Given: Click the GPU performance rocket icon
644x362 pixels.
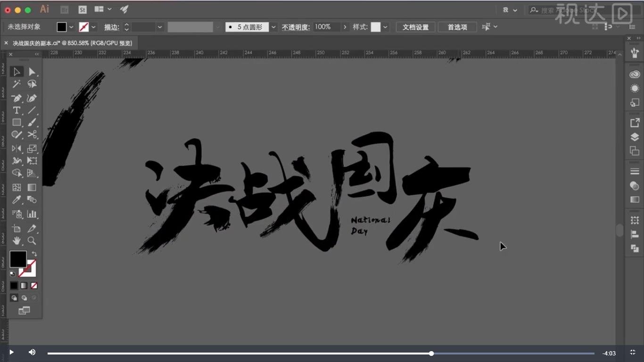Looking at the screenshot, I should pyautogui.click(x=124, y=9).
